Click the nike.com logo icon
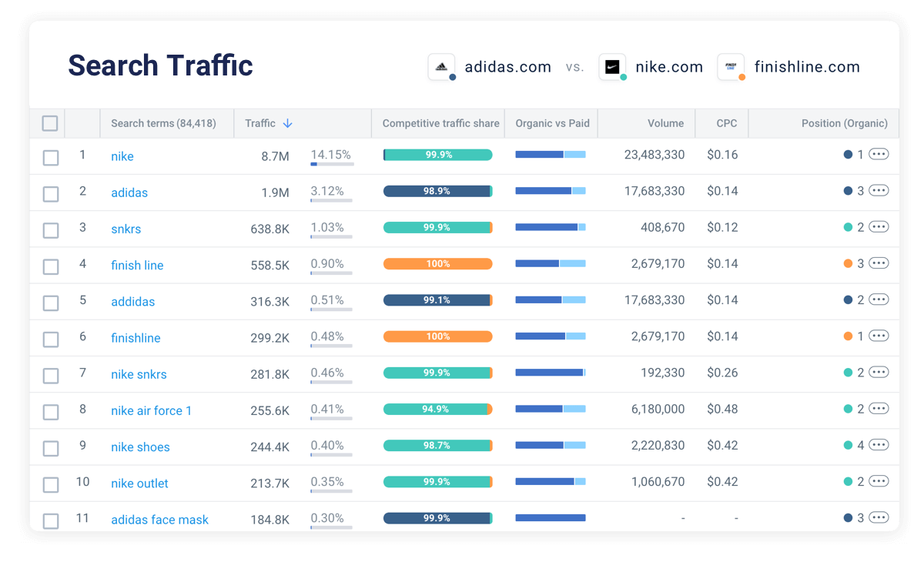The image size is (924, 562). 611,67
